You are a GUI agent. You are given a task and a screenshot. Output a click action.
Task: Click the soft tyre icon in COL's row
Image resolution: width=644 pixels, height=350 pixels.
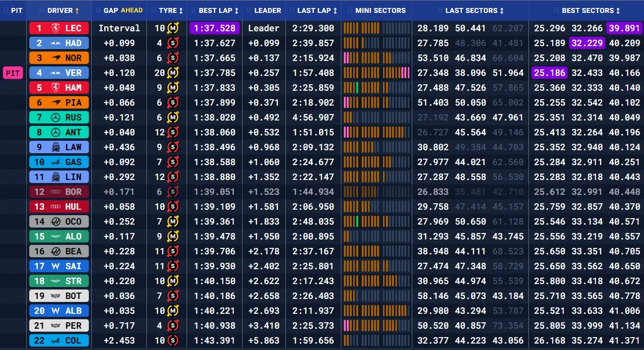[x=173, y=341]
